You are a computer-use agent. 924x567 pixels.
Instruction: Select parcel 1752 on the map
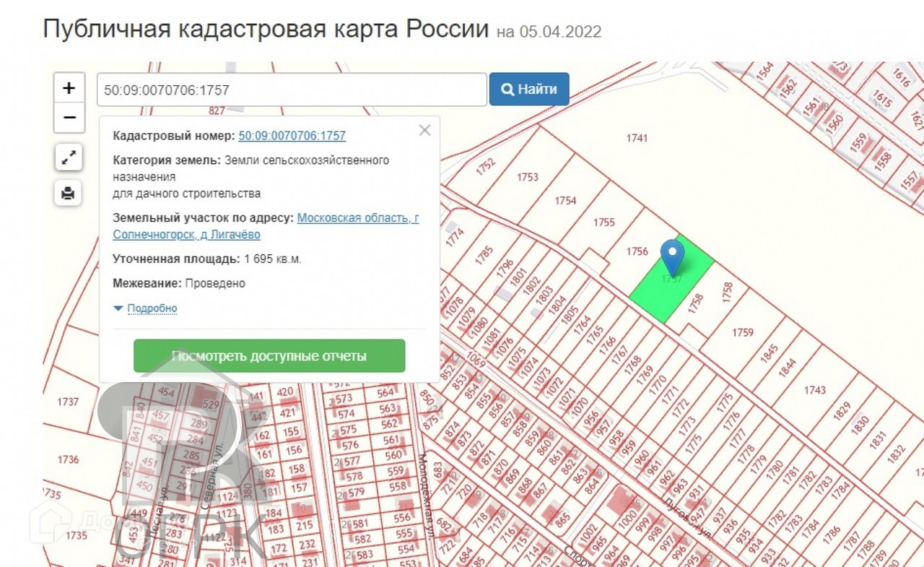pyautogui.click(x=487, y=167)
